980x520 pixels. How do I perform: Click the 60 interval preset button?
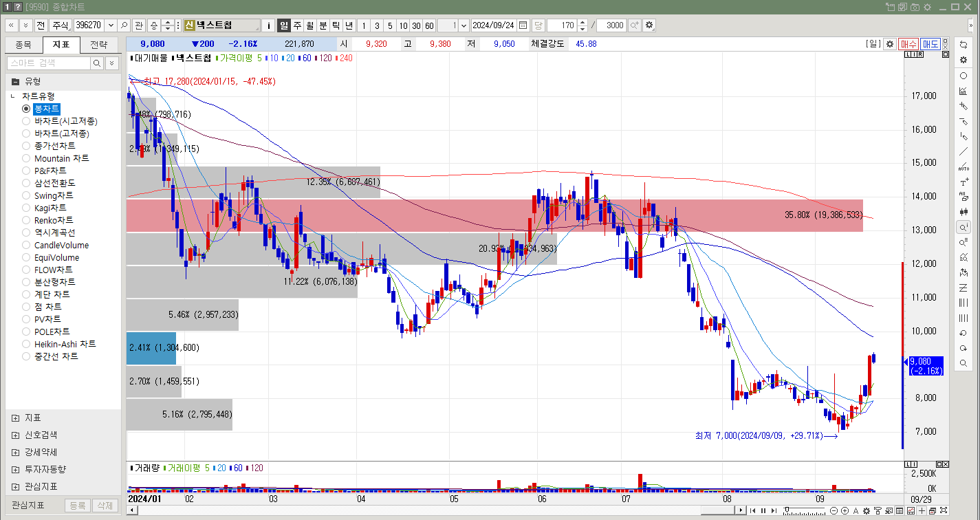[429, 25]
